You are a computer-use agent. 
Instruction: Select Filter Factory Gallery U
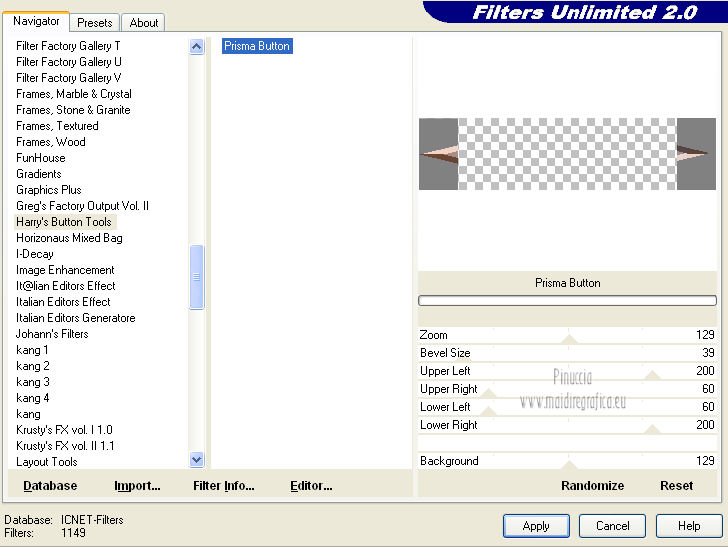coord(69,62)
